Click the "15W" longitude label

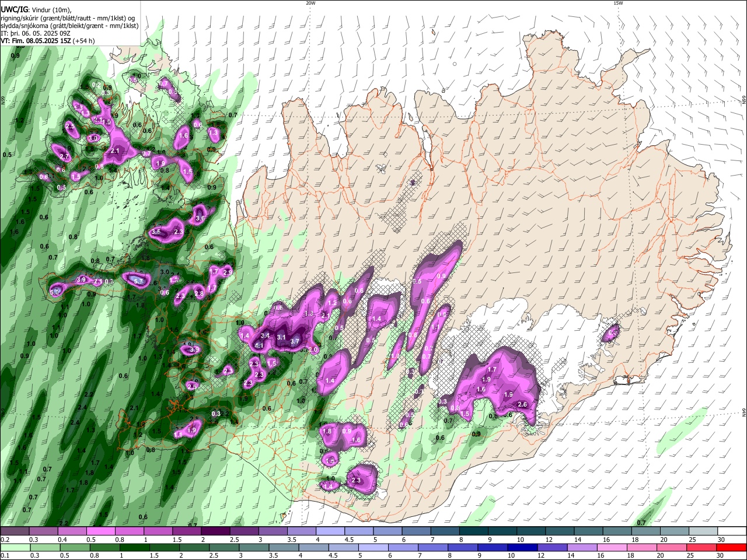618,3
